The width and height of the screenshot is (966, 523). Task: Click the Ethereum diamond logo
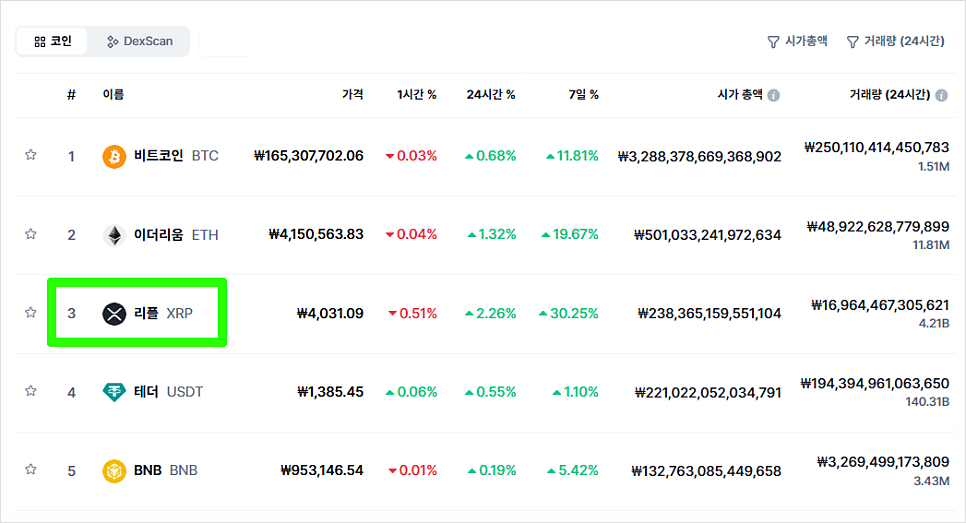pos(114,235)
